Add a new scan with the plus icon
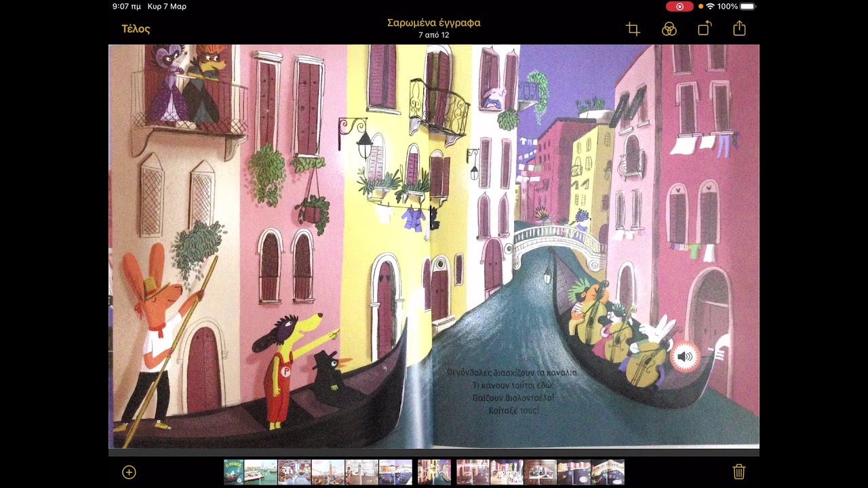Image resolution: width=868 pixels, height=488 pixels. point(129,472)
